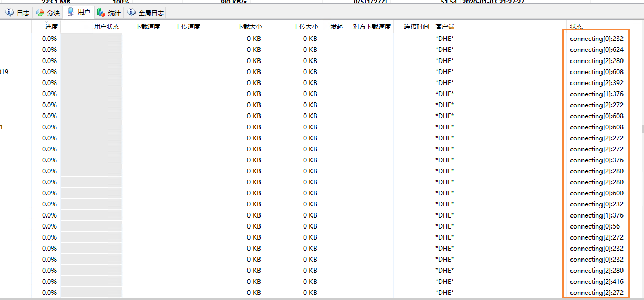Open the 分块 tab label
Image resolution: width=644 pixels, height=300 pixels.
pyautogui.click(x=54, y=13)
